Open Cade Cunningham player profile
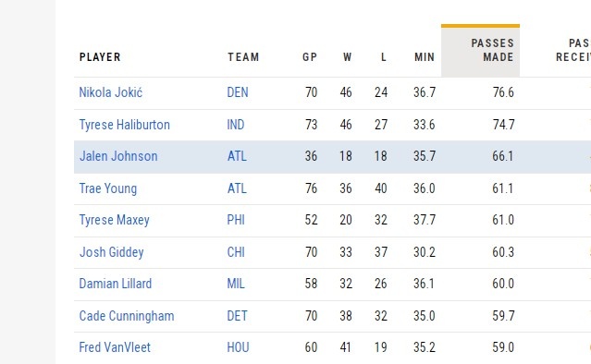Viewport: 591px width, 364px height. (x=127, y=316)
